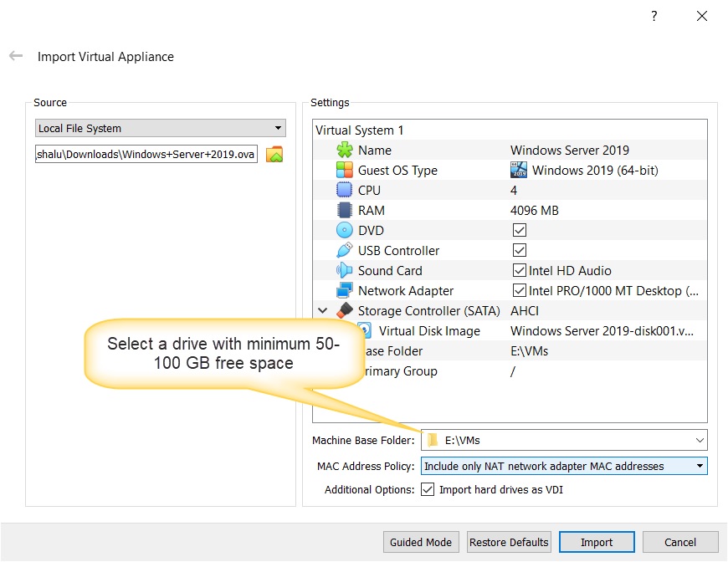The width and height of the screenshot is (728, 562).
Task: Click the Restore Defaults button
Action: pos(509,542)
